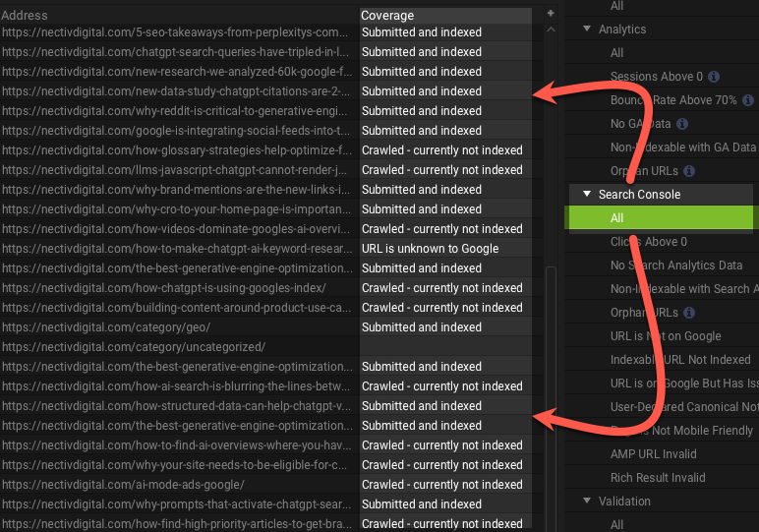The width and height of the screenshot is (759, 532).
Task: Select the google-is-integrating-social-feeds URL row
Action: tap(176, 131)
